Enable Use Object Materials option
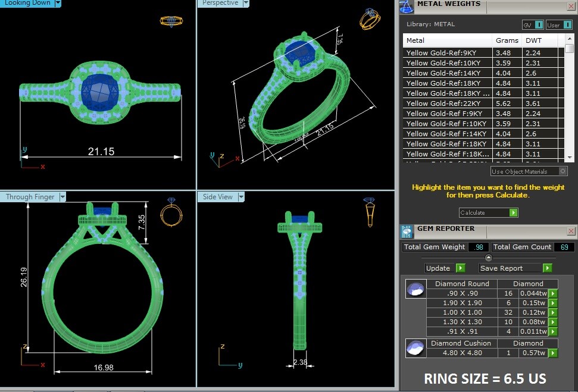Screen dimensions: 578x392 [x=563, y=171]
